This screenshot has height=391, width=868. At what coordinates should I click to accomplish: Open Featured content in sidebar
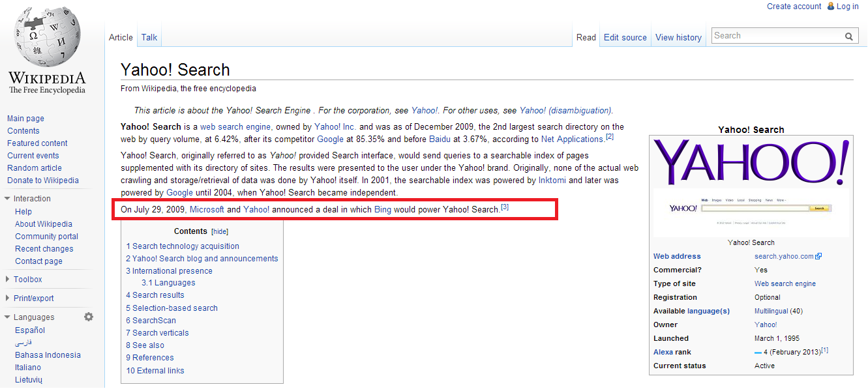click(37, 143)
